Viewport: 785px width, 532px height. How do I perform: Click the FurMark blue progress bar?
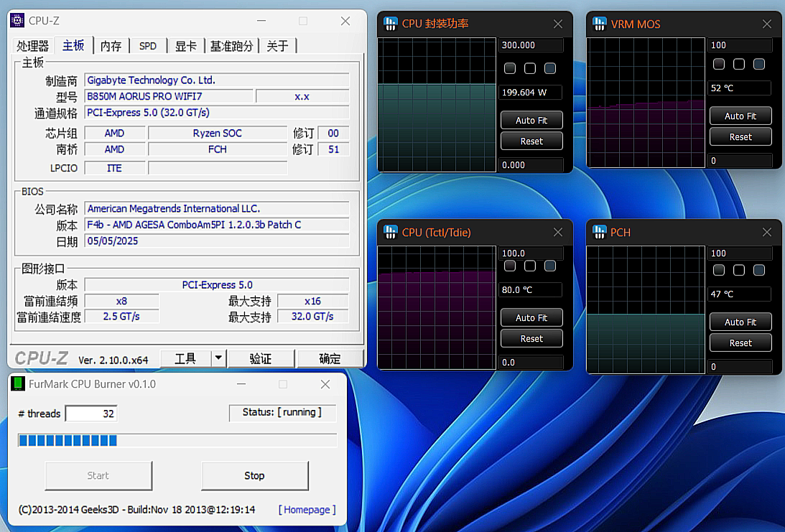coord(68,440)
